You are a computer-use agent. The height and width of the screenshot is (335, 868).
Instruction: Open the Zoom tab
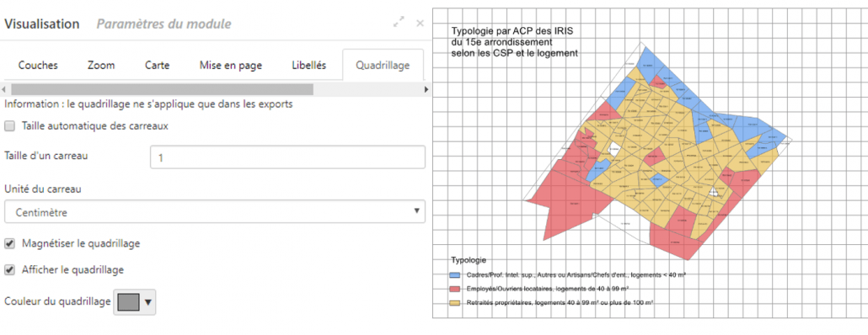(x=101, y=65)
